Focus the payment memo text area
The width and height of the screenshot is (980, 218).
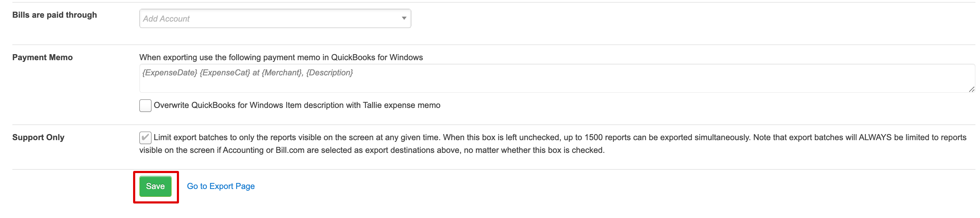557,78
